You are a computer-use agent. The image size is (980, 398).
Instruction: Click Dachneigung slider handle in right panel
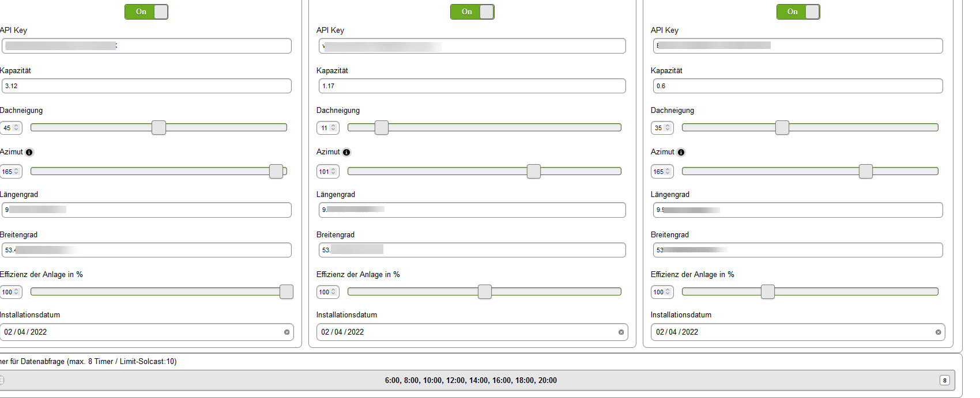pyautogui.click(x=782, y=128)
